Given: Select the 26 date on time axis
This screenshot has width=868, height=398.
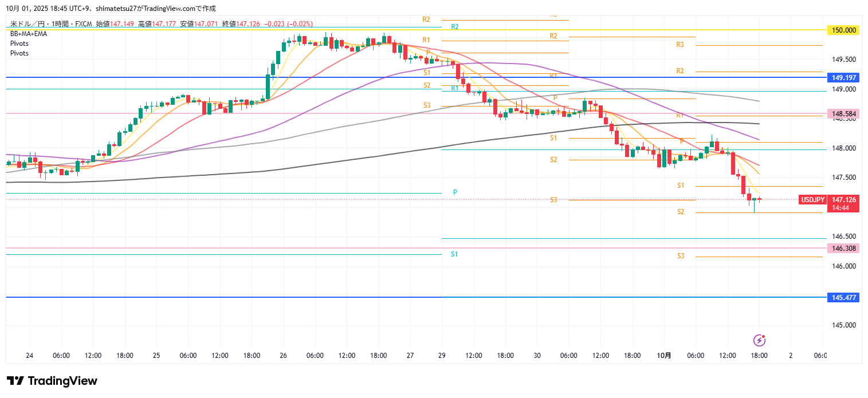Looking at the screenshot, I should (x=283, y=356).
